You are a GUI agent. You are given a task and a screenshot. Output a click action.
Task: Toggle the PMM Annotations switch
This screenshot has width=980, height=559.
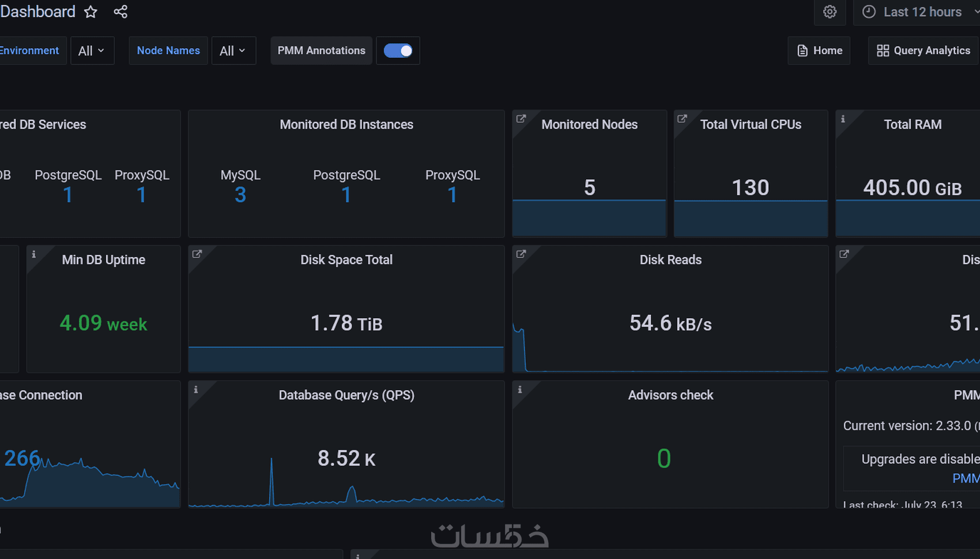click(398, 51)
